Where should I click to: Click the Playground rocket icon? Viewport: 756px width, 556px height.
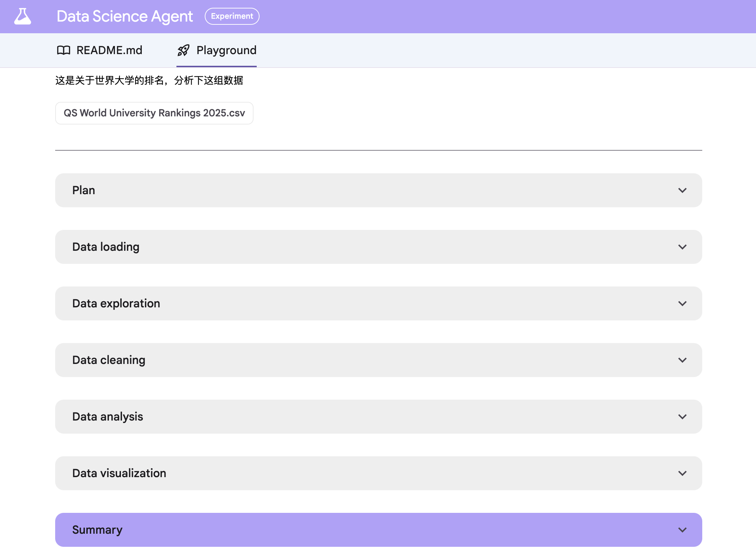coord(184,50)
